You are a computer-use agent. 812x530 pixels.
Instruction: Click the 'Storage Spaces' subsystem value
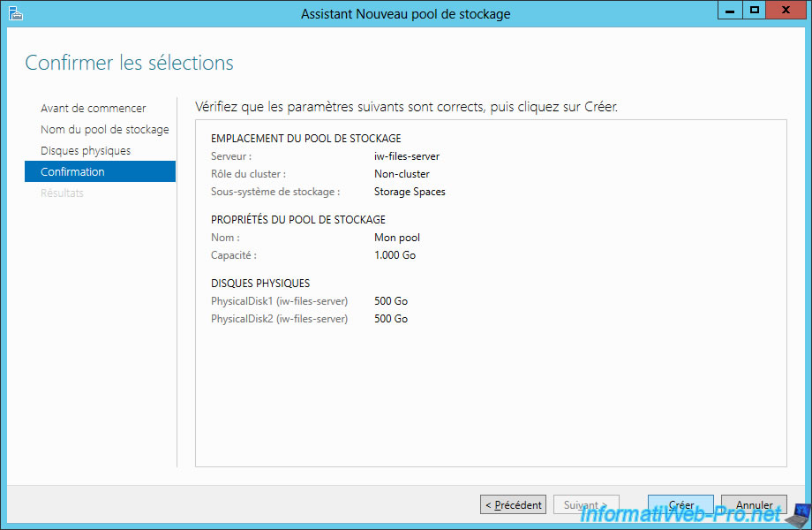(x=410, y=192)
